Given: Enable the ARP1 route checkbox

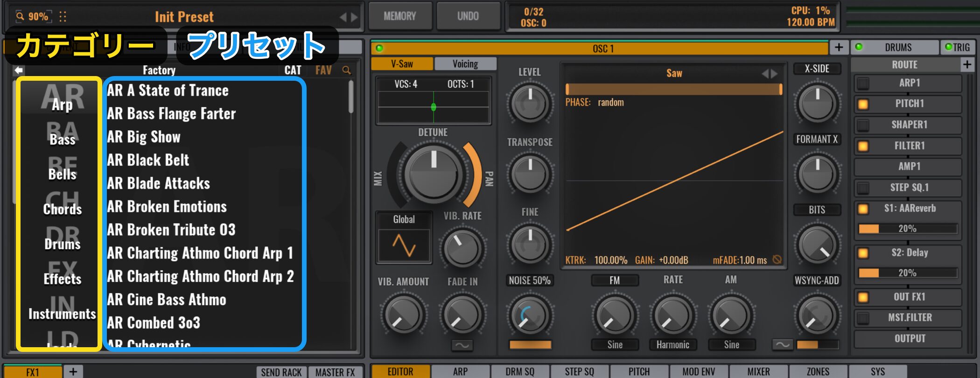Looking at the screenshot, I should (863, 84).
